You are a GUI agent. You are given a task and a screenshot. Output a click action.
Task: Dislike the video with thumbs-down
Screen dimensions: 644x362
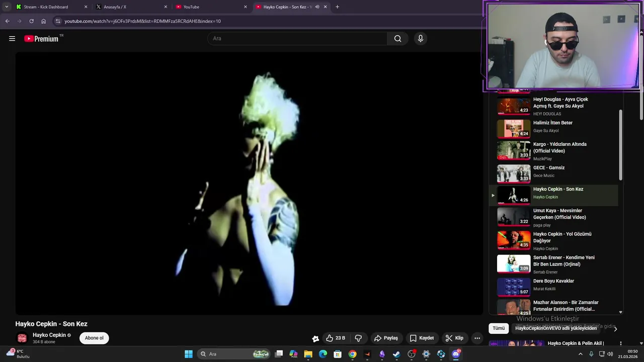click(x=359, y=338)
